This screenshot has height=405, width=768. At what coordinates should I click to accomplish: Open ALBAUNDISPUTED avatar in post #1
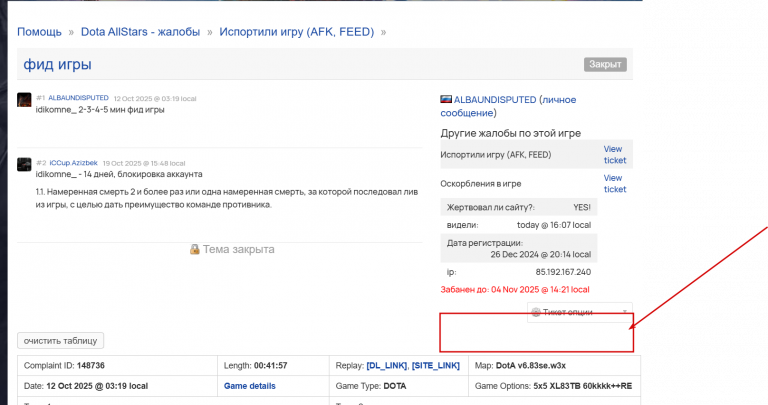tap(24, 99)
